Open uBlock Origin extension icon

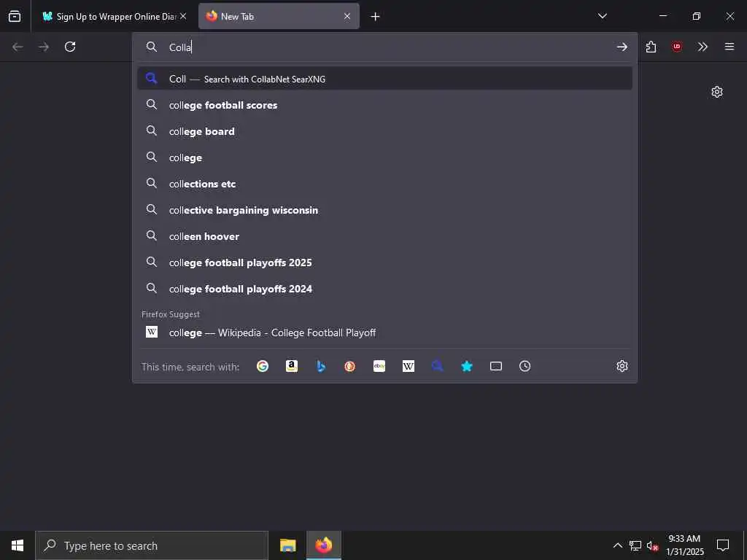coord(677,47)
